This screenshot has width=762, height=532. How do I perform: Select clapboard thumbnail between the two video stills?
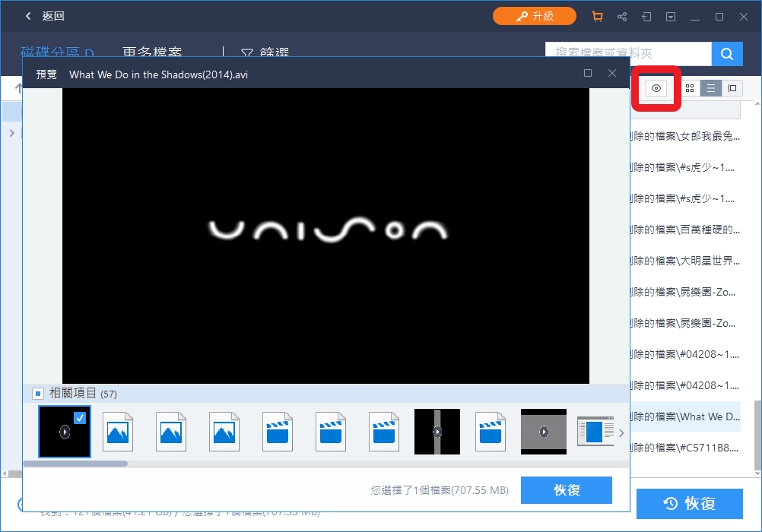pos(490,432)
